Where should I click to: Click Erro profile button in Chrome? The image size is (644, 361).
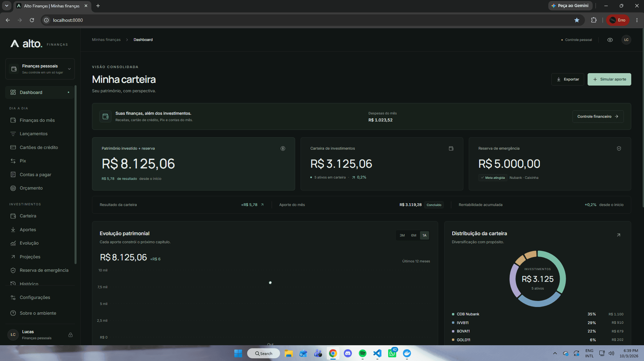(618, 20)
